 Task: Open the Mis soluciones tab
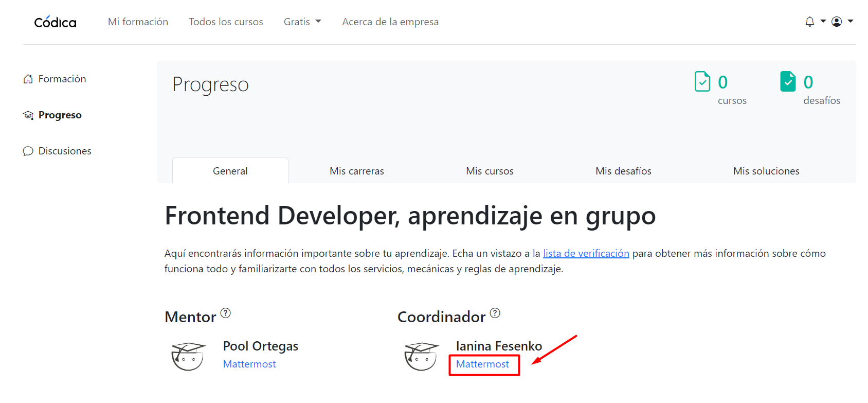[x=766, y=171]
